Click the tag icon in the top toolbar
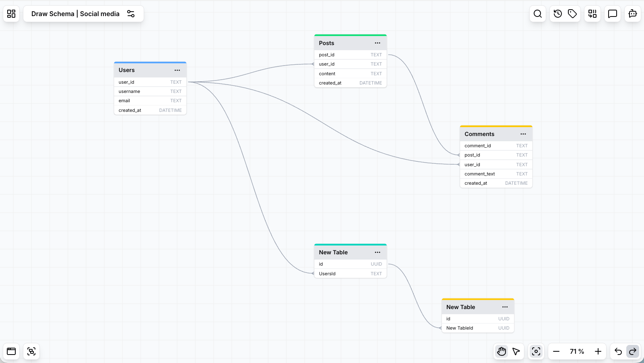The width and height of the screenshot is (644, 363). pos(572,14)
